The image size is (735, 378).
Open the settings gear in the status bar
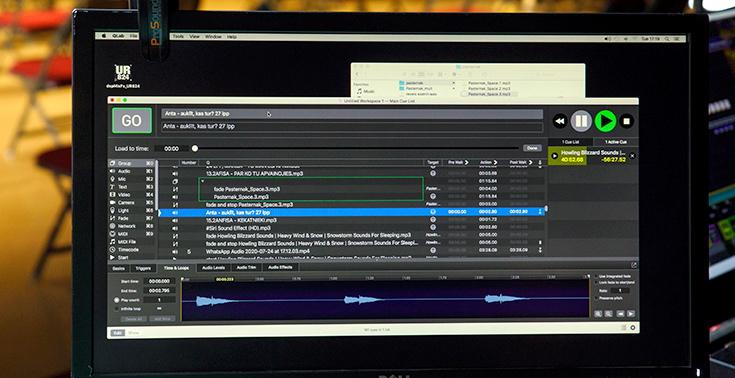[632, 328]
